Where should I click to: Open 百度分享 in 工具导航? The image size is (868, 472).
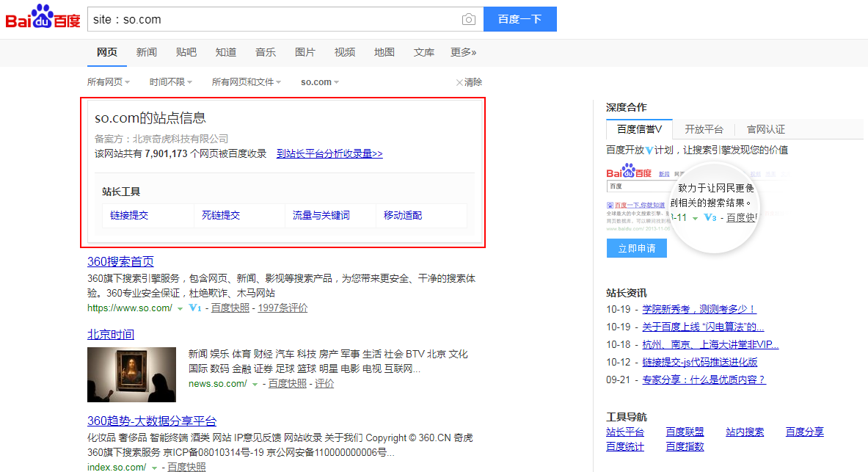(x=804, y=432)
